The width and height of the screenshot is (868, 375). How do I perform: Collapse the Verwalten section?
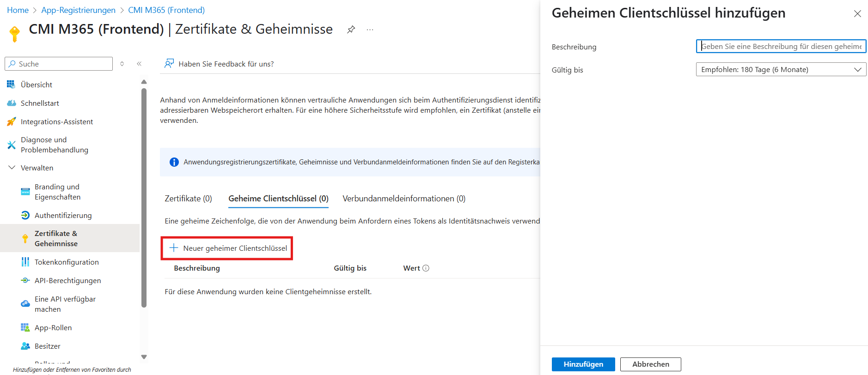(x=12, y=168)
